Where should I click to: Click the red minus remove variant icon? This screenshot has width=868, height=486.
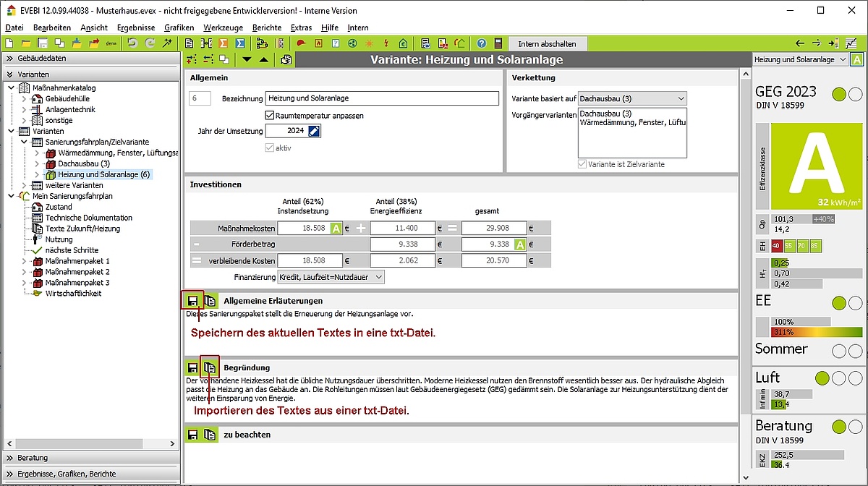pyautogui.click(x=208, y=59)
